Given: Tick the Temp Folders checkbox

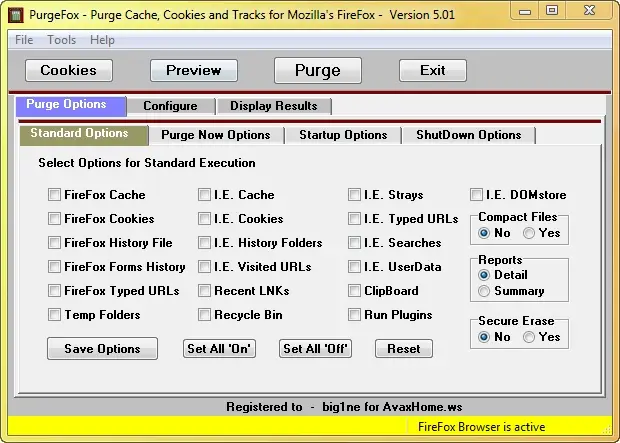Looking at the screenshot, I should point(54,315).
